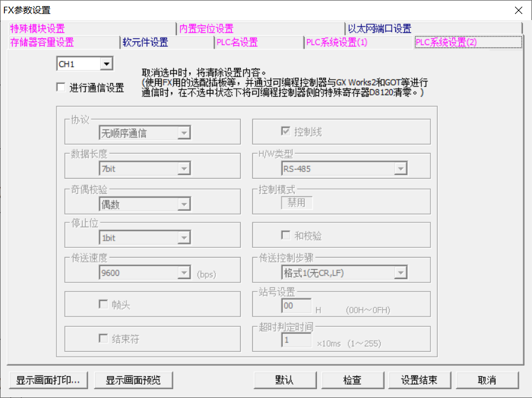Image resolution: width=532 pixels, height=398 pixels.
Task: Tick the 帧头 checkbox
Action: coord(103,304)
